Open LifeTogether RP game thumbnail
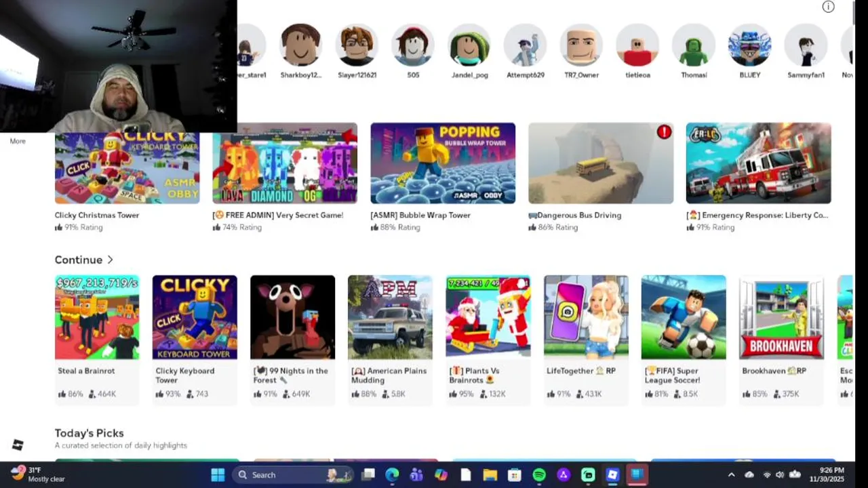 586,317
